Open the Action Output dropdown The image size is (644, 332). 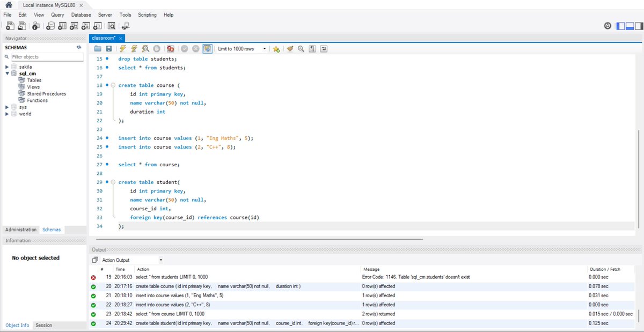(132, 260)
